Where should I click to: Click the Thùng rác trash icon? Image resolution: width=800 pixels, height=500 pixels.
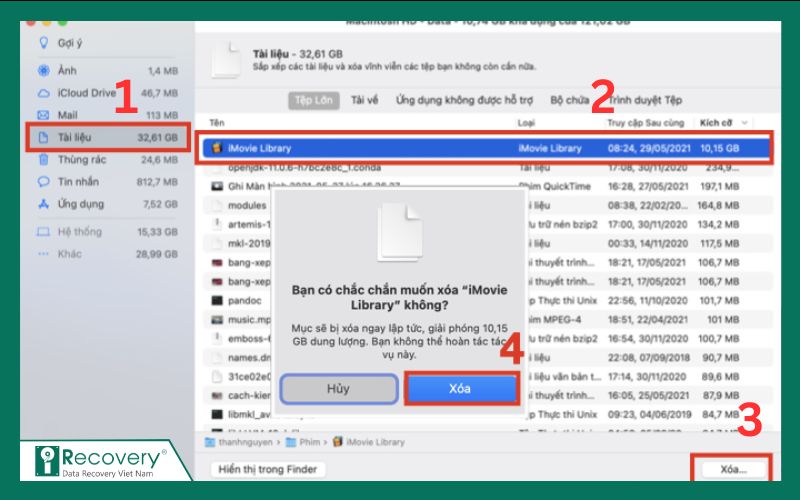tap(44, 160)
